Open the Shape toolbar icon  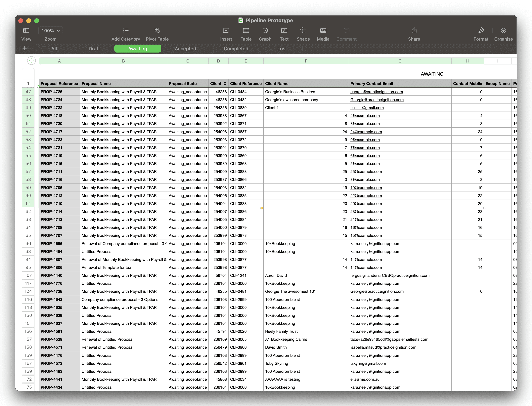303,31
